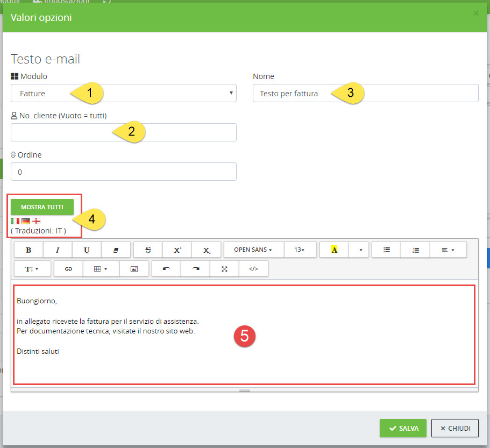Expand the font size 13 dropdown
The width and height of the screenshot is (490, 448).
tap(299, 250)
